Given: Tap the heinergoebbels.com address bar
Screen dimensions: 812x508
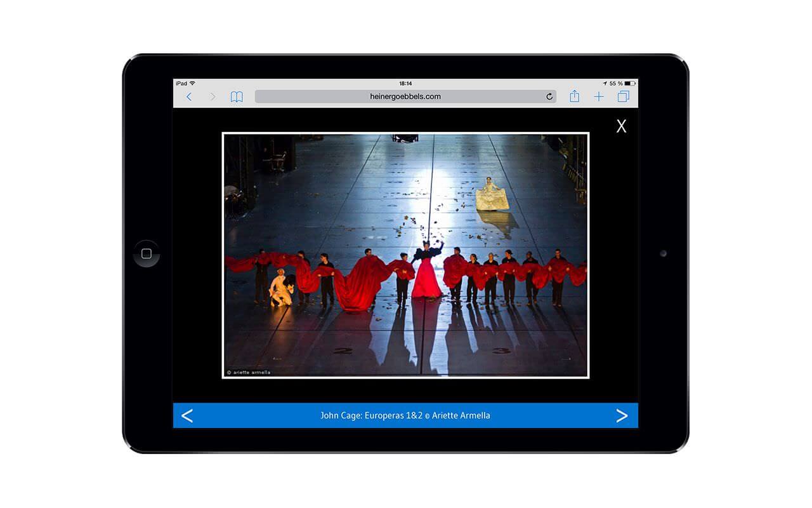Looking at the screenshot, I should (x=405, y=97).
